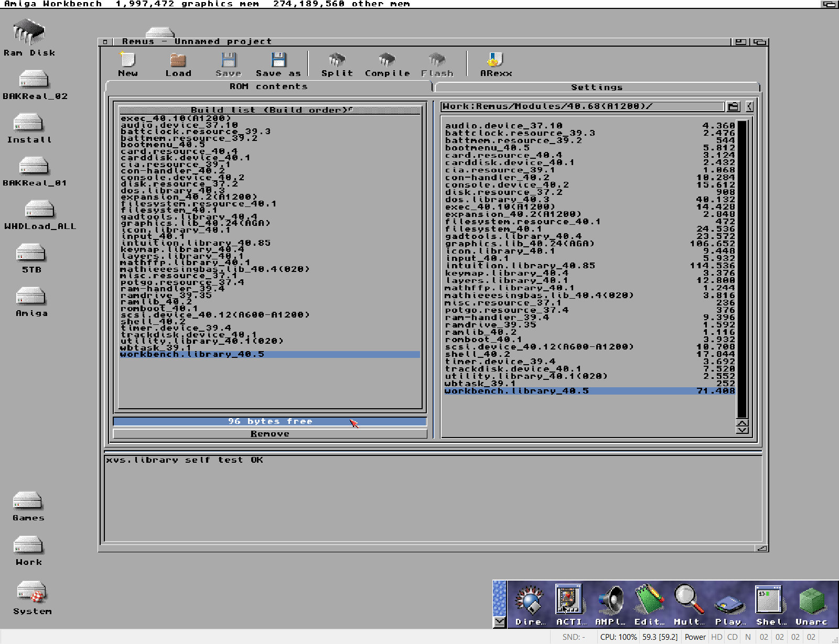Click the Power indicator in the status bar

tap(695, 637)
